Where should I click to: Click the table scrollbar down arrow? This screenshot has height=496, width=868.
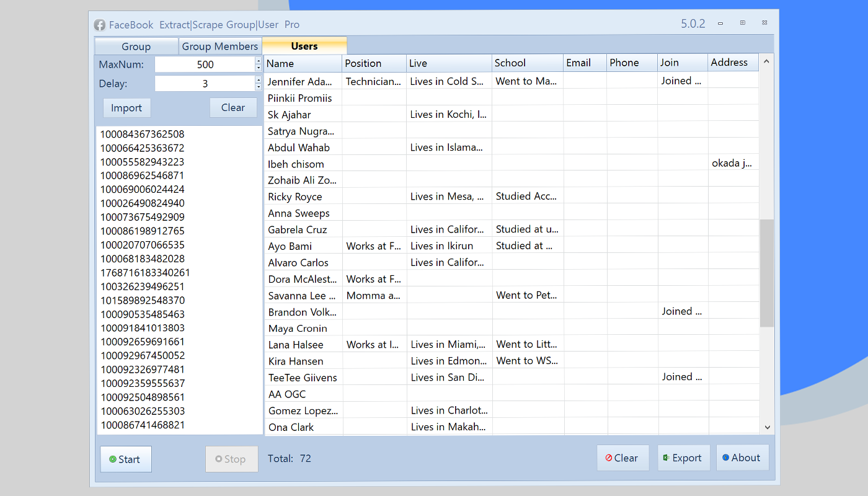point(766,427)
